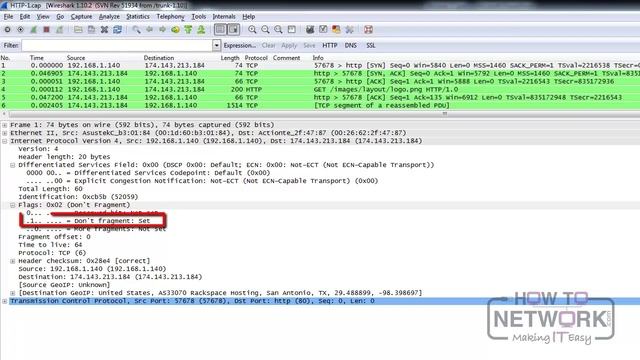Open the capture interfaces list icon
640x360 pixels.
pos(7,30)
